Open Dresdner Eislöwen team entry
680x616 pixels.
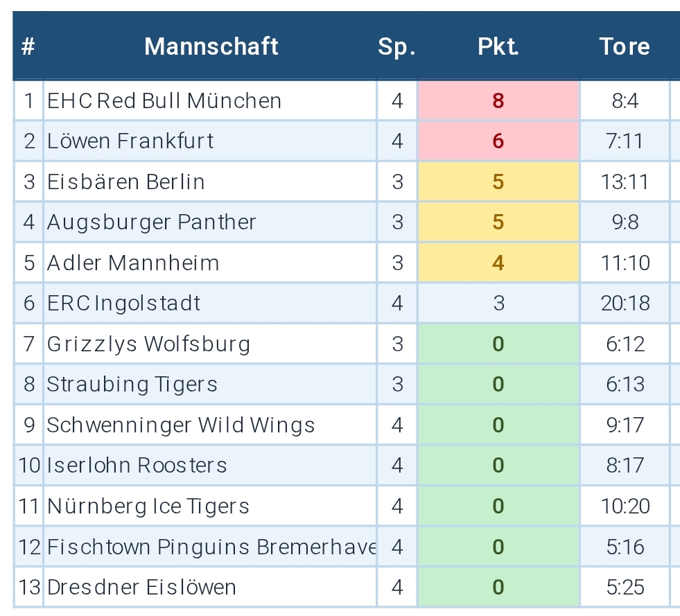(141, 588)
